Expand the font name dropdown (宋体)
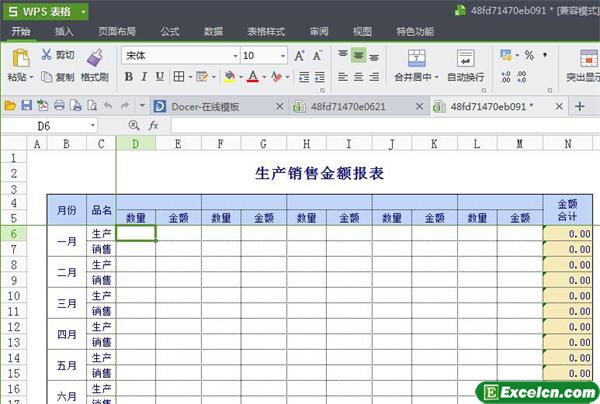Viewport: 600px width, 404px height. pyautogui.click(x=234, y=56)
